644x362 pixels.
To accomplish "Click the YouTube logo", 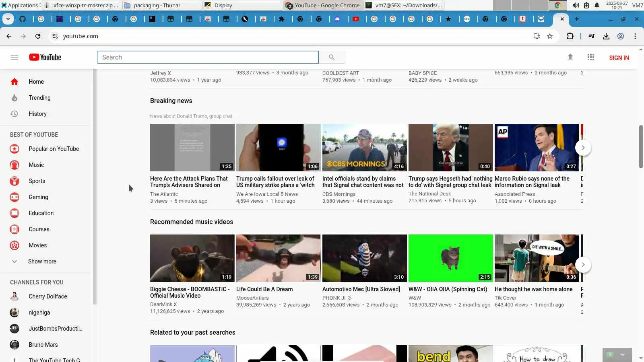I will coord(45,57).
